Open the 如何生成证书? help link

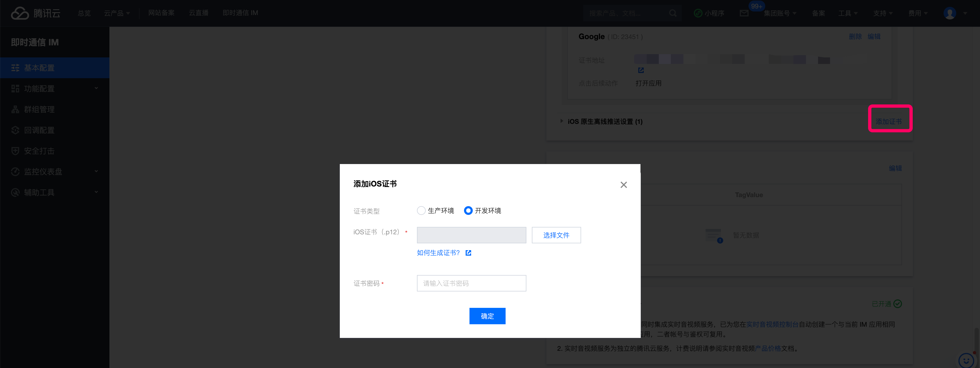coord(438,253)
